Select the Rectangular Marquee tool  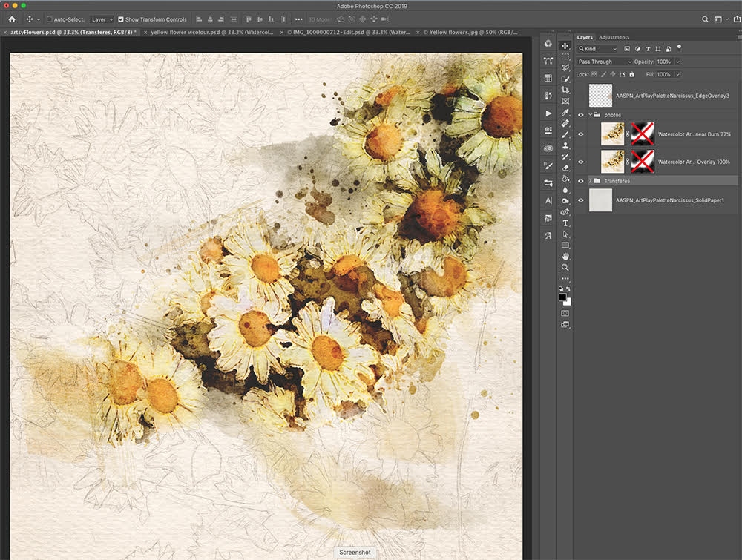click(565, 57)
